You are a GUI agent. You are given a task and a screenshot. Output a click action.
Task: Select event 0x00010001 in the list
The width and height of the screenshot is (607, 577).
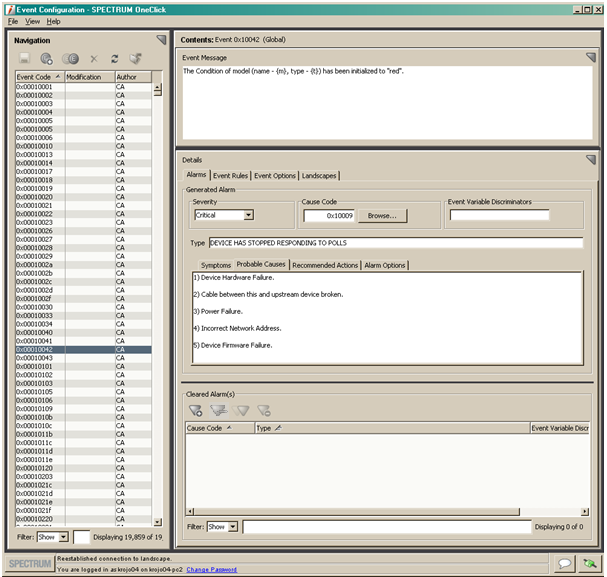tap(83, 87)
